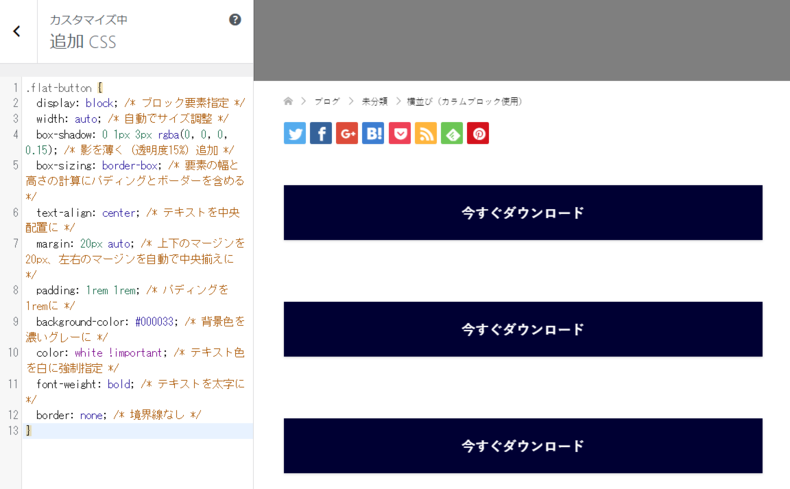
Task: Open the ブログ breadcrumb link
Action: click(x=327, y=101)
